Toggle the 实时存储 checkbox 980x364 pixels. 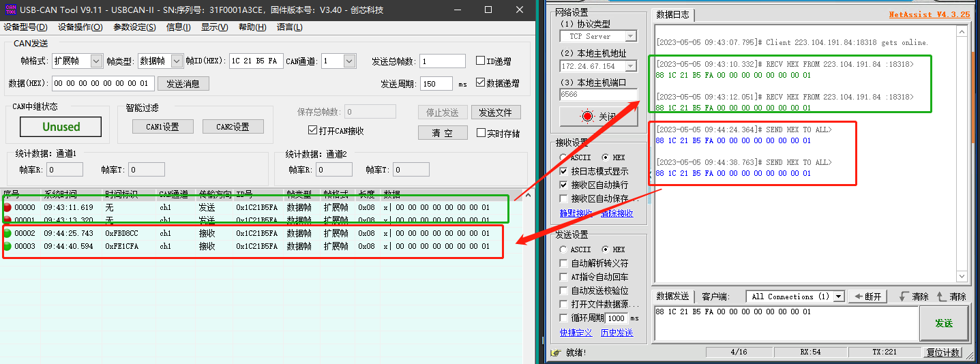pyautogui.click(x=481, y=133)
